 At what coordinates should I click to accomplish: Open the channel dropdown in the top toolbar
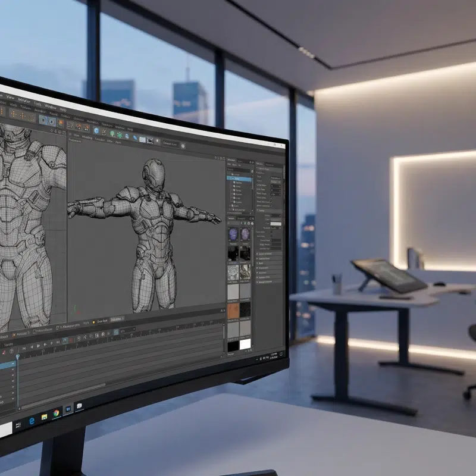pos(170,143)
